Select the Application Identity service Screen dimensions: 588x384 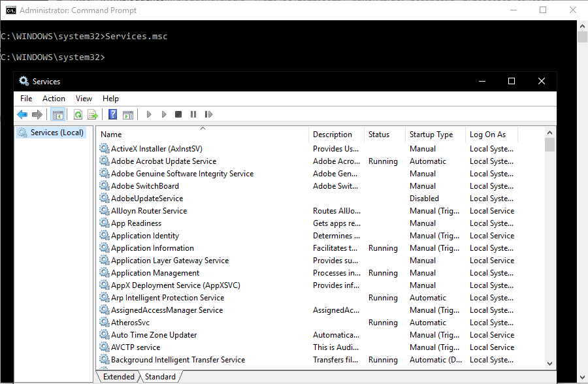point(308,235)
